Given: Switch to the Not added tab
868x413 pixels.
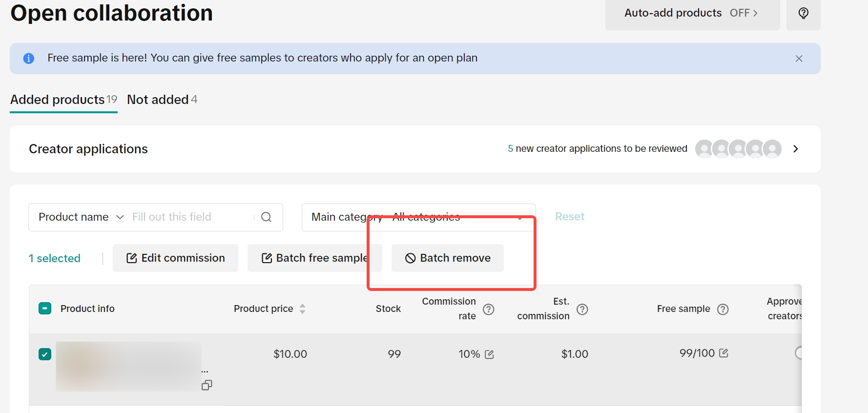Looking at the screenshot, I should click(162, 100).
